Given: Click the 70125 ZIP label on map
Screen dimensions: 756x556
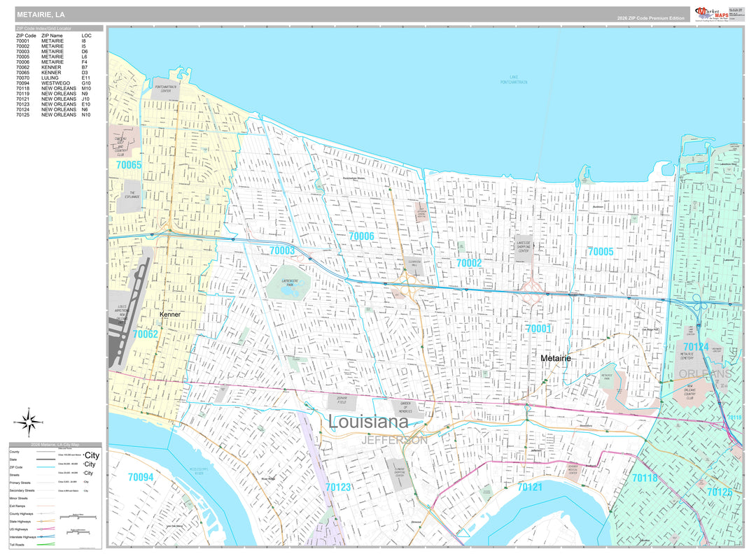Looking at the screenshot, I should [x=720, y=492].
